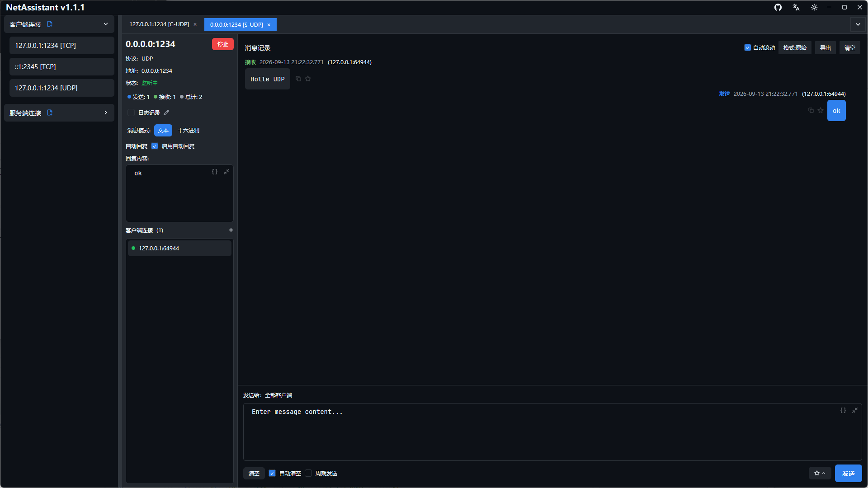This screenshot has width=868, height=488.
Task: Switch to the 127.0.0.1:1234 [C-UDP] tab
Action: point(159,24)
